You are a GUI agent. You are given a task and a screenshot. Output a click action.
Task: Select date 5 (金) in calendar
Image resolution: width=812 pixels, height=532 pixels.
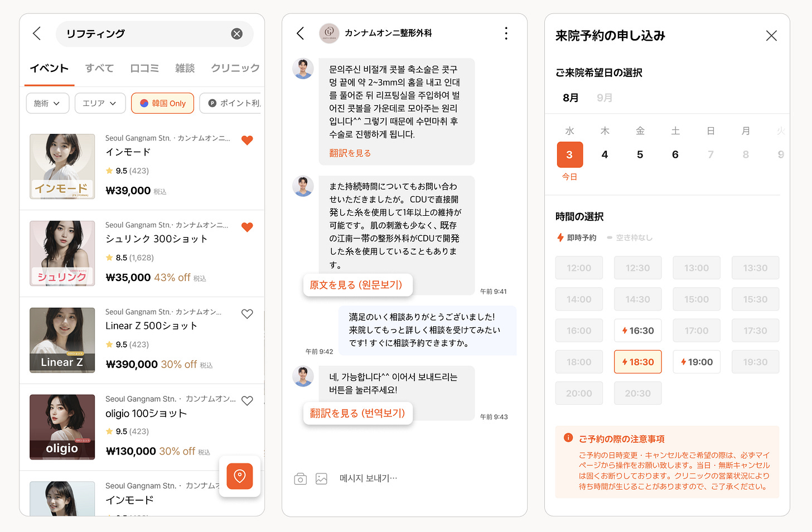640,154
